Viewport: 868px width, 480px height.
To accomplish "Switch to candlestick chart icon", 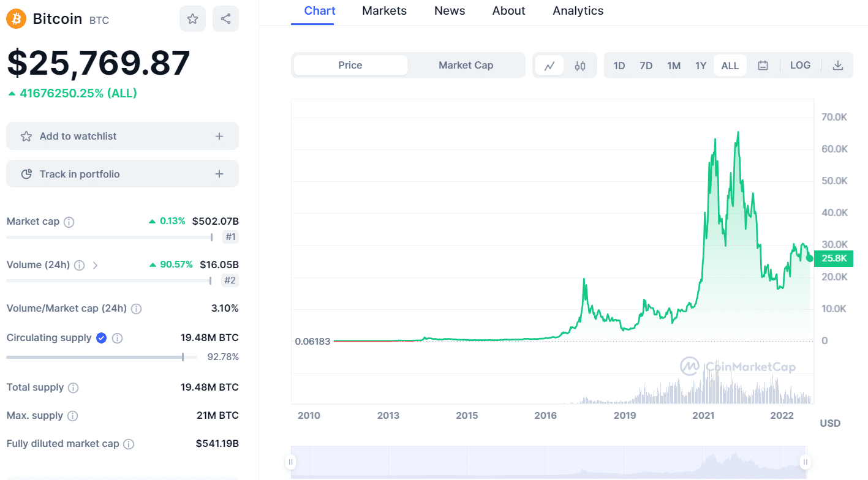I will pos(580,66).
